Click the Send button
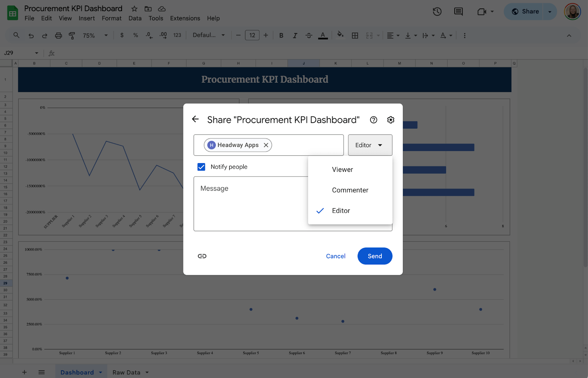Viewport: 588px width, 378px height. pos(374,256)
